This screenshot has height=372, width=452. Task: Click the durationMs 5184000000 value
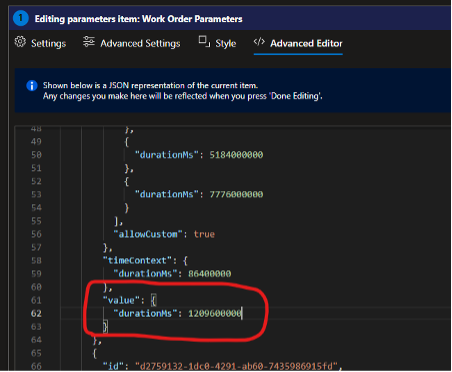point(236,155)
